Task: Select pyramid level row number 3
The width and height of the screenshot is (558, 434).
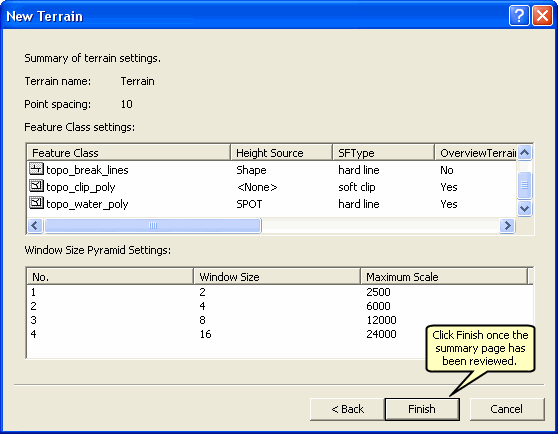Action: coord(279,320)
